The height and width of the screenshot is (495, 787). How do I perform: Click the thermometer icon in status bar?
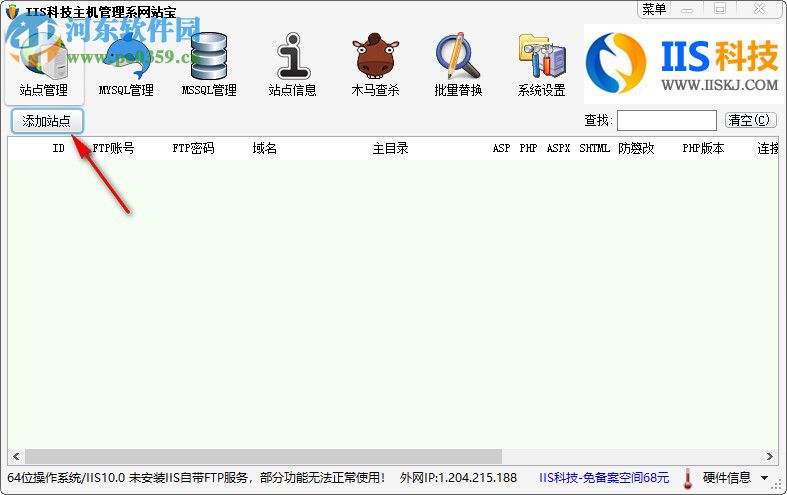coord(688,478)
